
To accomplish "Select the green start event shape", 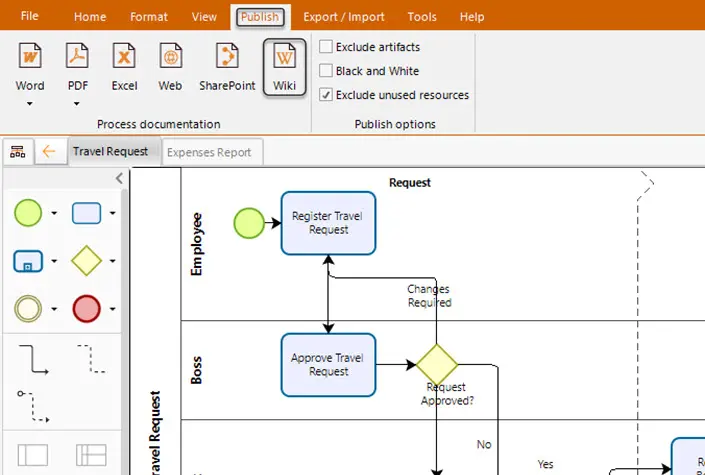I will (28, 213).
